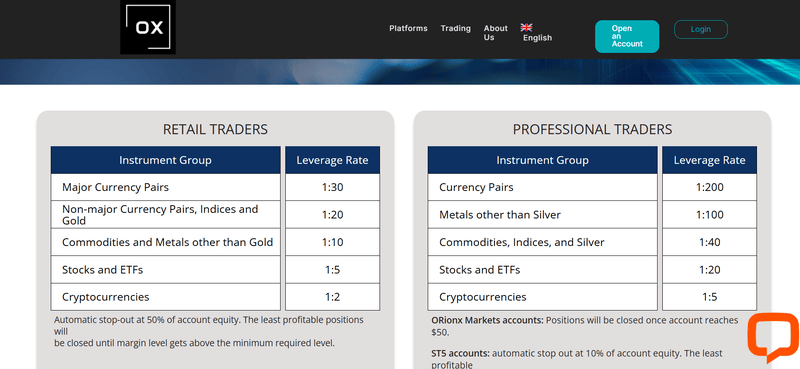Viewport: 800px width, 369px height.
Task: Click the 1:100 leverage cell
Action: (x=709, y=214)
